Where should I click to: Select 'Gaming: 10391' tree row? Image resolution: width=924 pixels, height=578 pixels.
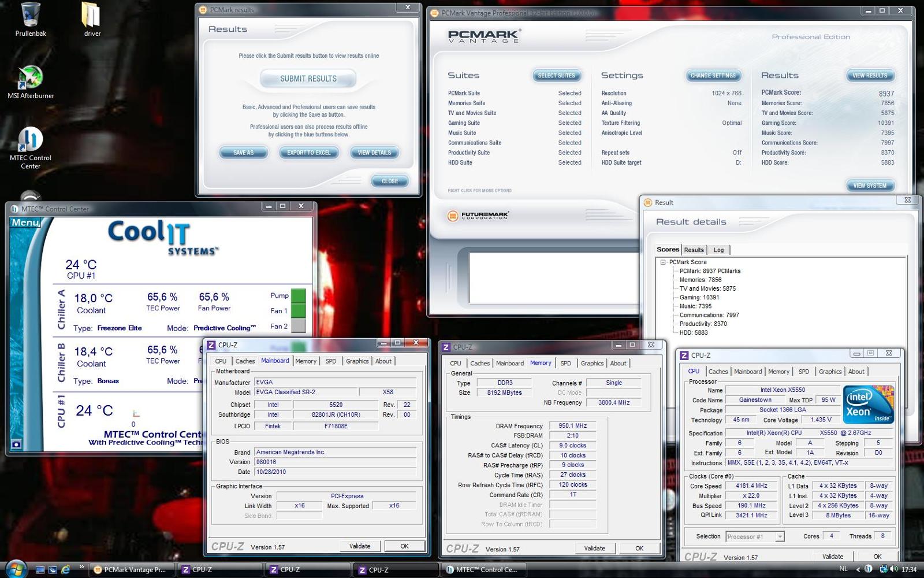point(699,298)
